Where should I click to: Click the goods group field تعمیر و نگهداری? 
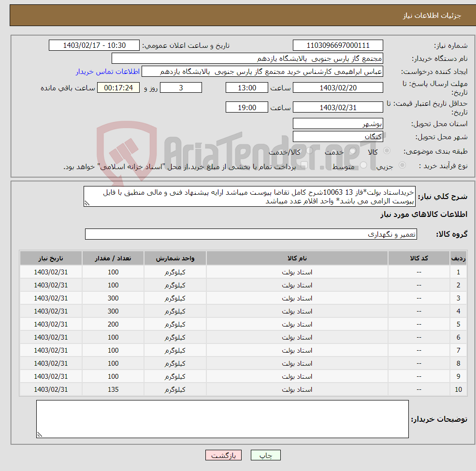click(251, 234)
